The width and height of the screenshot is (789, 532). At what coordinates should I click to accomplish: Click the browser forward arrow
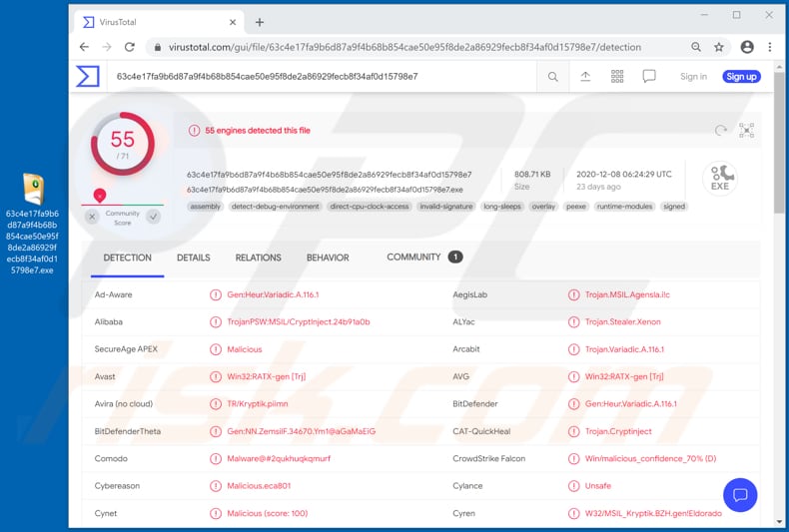[x=107, y=47]
